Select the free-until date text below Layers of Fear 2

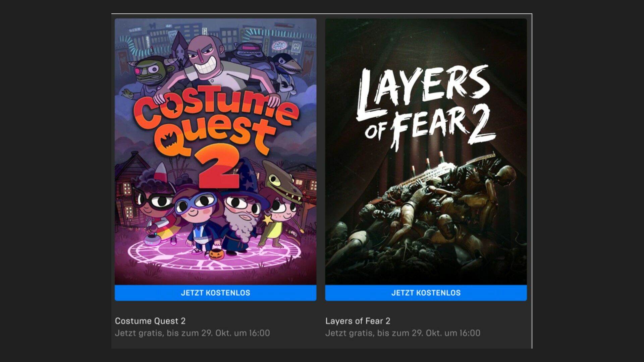403,333
